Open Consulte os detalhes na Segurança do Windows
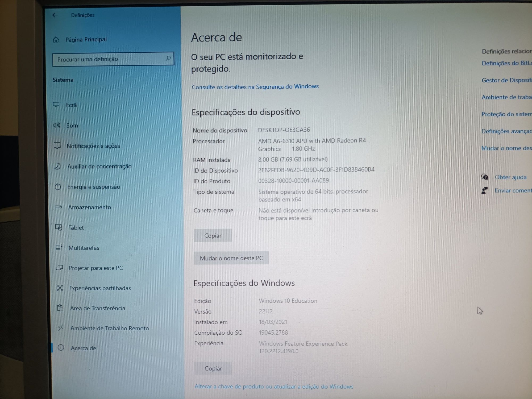This screenshot has height=399, width=532. click(255, 87)
